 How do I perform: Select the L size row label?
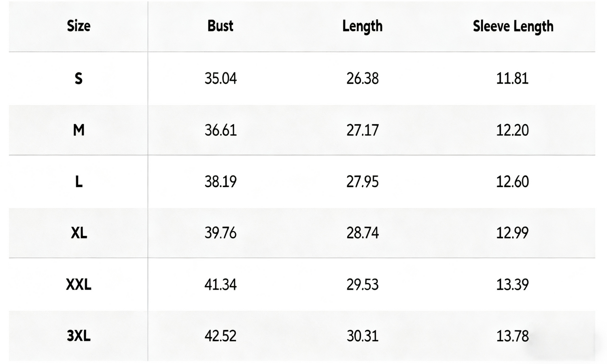coord(79,182)
